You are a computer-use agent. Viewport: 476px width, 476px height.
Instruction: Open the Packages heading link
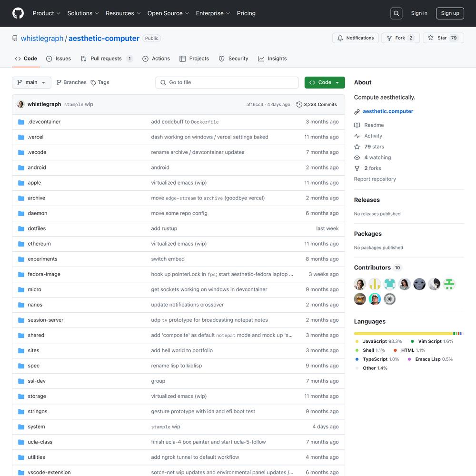(367, 234)
